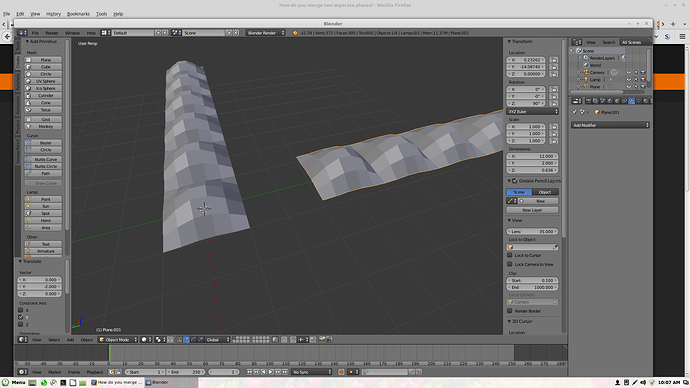
Task: Disable the Y constraint axis checkbox
Action: 20,317
